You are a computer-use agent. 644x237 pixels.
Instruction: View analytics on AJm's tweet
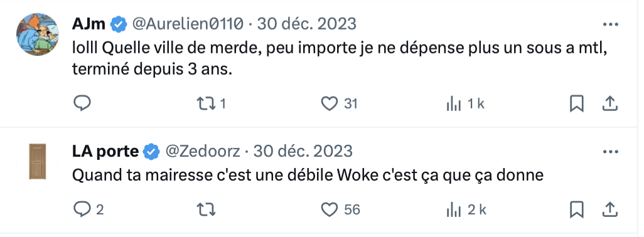tap(465, 104)
